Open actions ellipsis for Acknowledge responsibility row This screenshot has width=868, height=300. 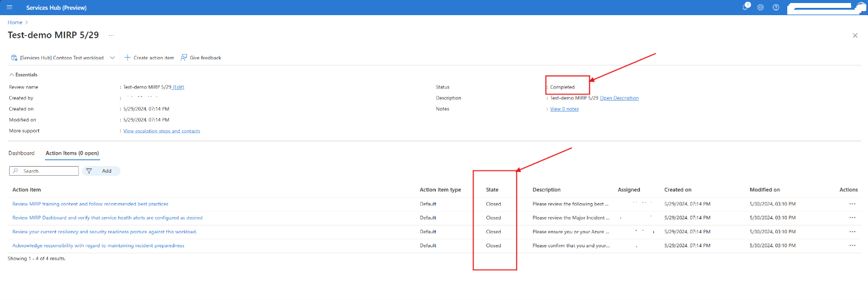pos(852,245)
